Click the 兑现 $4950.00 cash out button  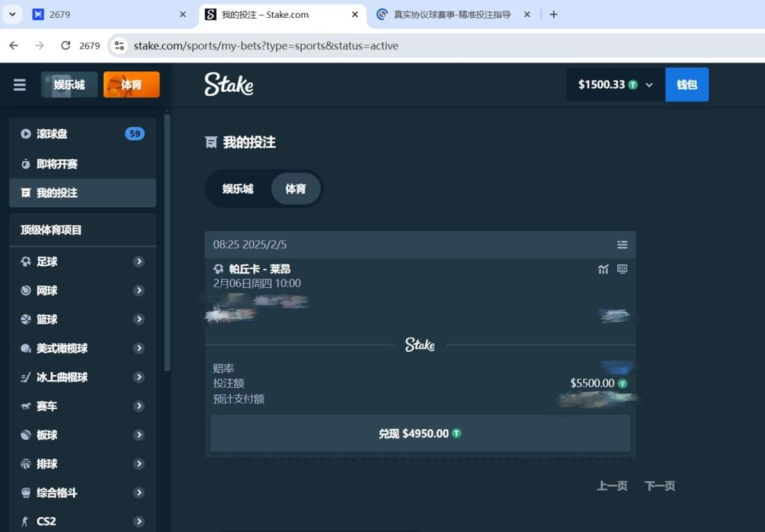(x=420, y=433)
